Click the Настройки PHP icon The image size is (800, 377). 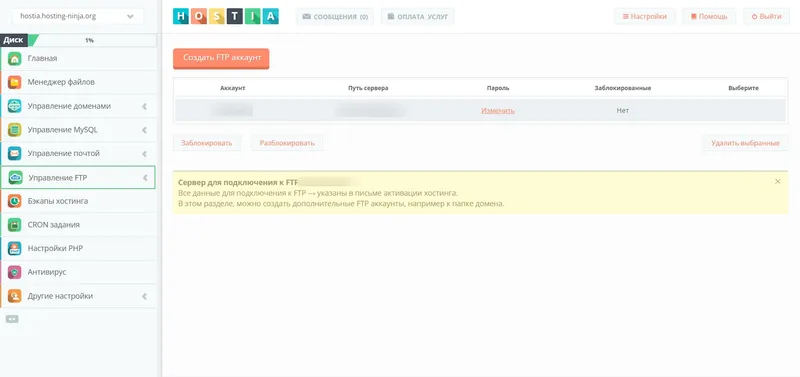click(x=14, y=248)
